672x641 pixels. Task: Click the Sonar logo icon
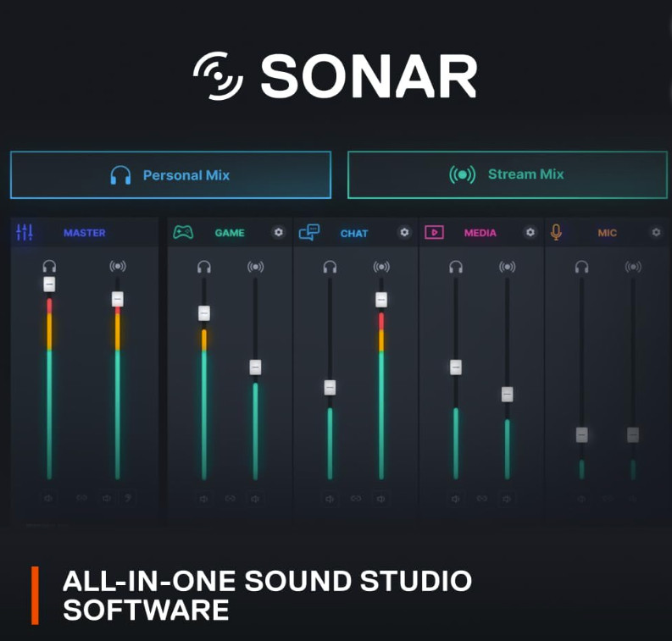[218, 76]
